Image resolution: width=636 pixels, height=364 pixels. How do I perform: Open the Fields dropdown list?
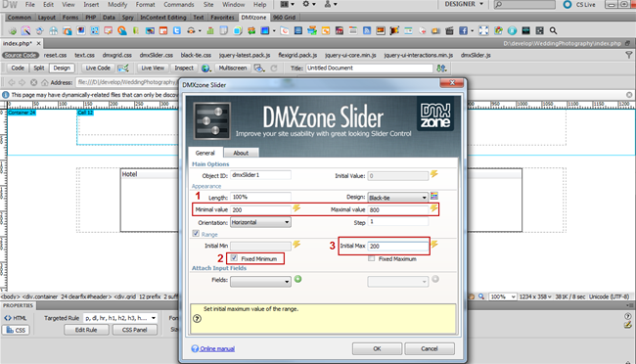pos(260,281)
